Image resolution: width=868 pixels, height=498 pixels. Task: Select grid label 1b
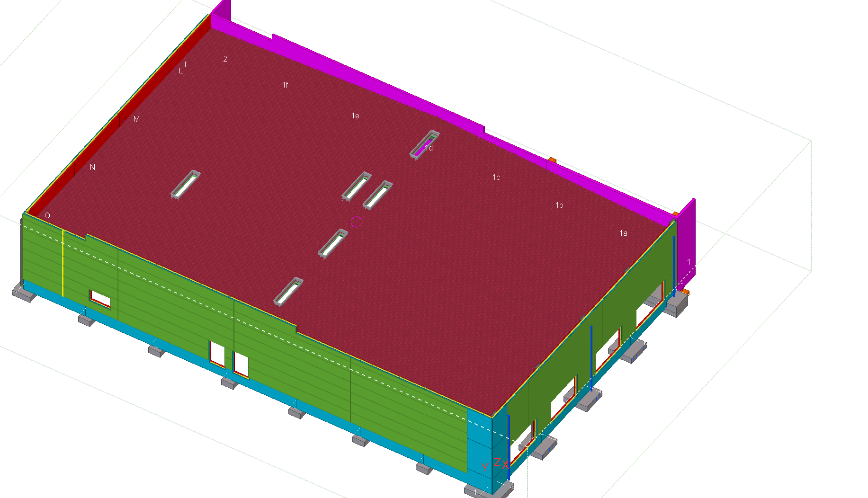click(559, 205)
